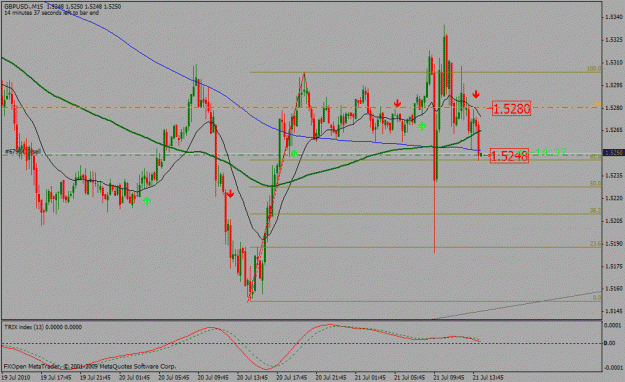Click 1.5265 on the price axis
Image resolution: width=625 pixels, height=382 pixels.
614,130
